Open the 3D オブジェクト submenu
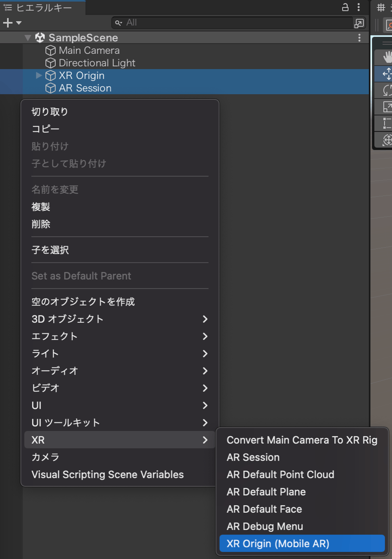 pos(120,319)
